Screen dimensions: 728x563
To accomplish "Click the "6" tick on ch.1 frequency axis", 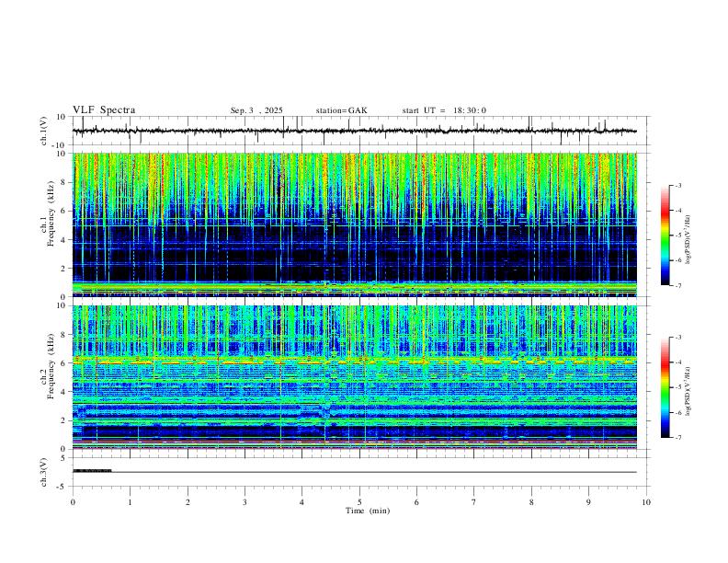I will 64,211.
